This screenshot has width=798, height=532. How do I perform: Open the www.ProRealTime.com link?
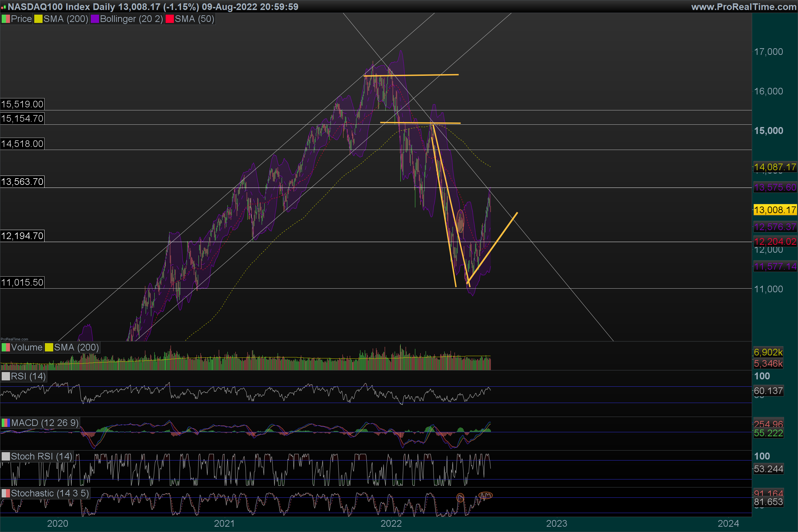744,7
